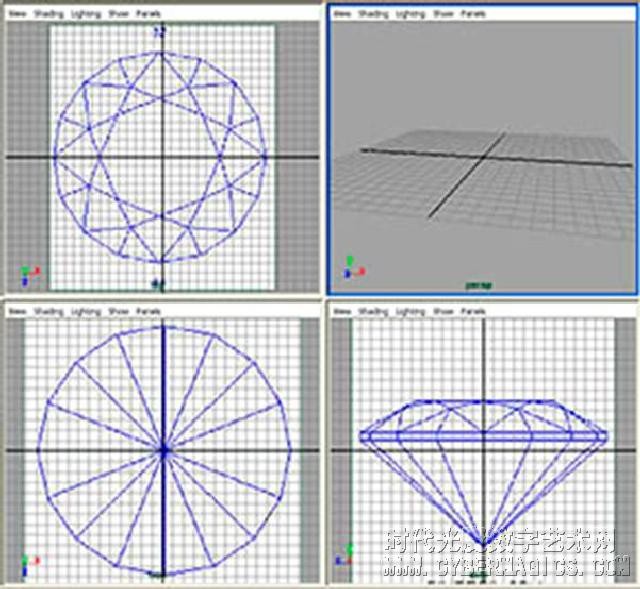Select the diamond culet point in side profile
Screen dimensions: 640x589
click(x=484, y=544)
